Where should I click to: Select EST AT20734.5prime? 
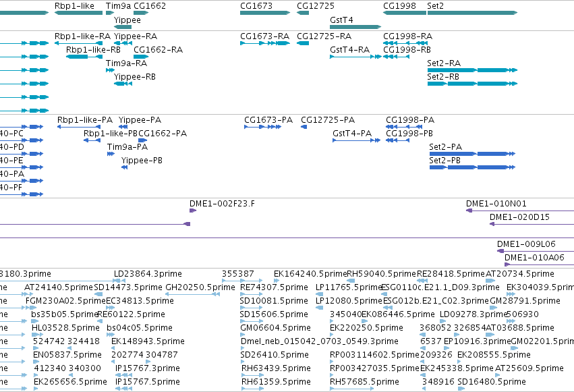point(490,281)
